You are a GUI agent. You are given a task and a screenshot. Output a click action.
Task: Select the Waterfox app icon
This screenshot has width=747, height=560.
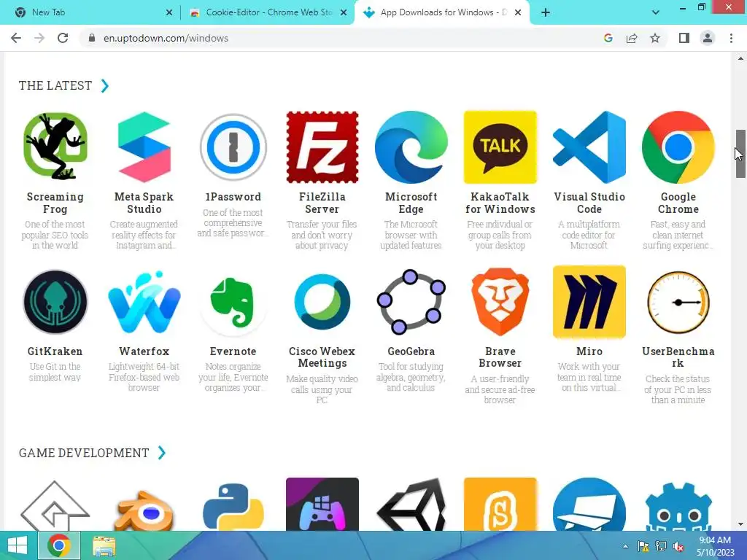(x=144, y=302)
